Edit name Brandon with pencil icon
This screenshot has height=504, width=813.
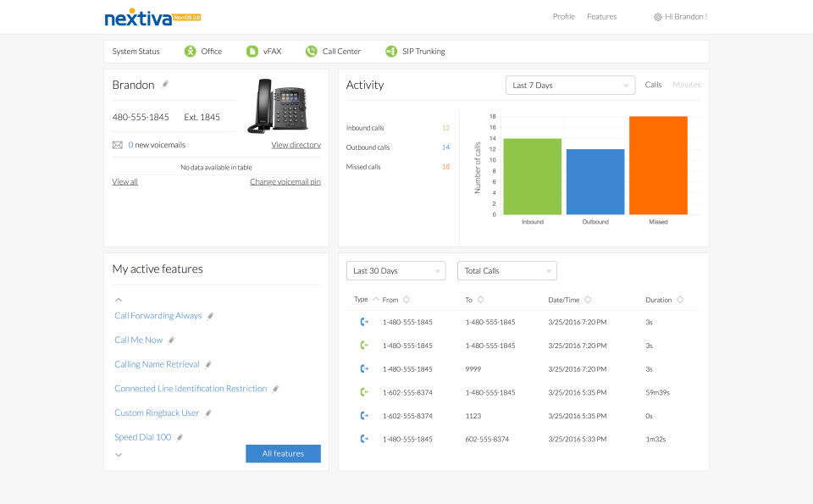pos(165,84)
